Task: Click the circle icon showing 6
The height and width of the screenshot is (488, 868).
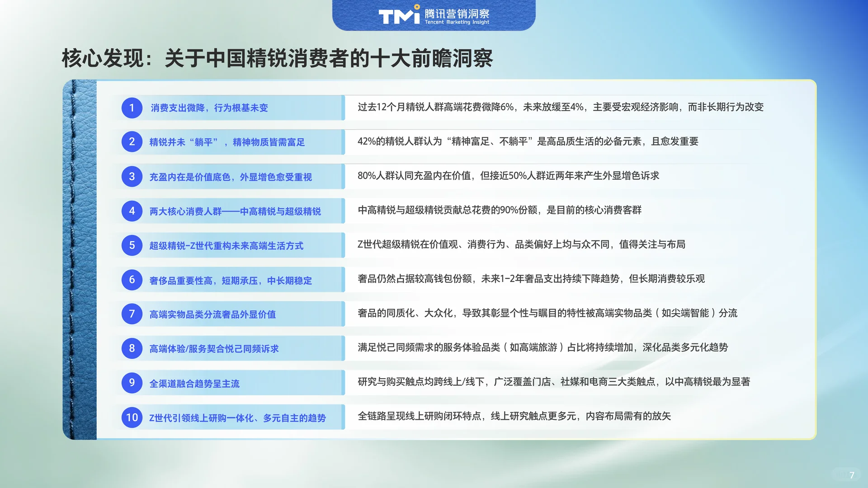Action: click(132, 280)
